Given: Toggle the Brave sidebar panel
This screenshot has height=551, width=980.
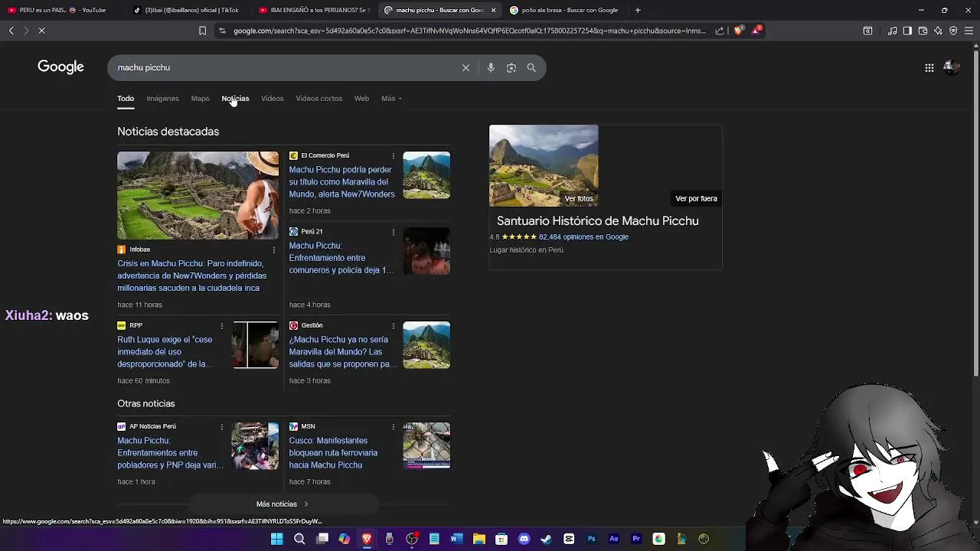Looking at the screenshot, I should pyautogui.click(x=907, y=31).
